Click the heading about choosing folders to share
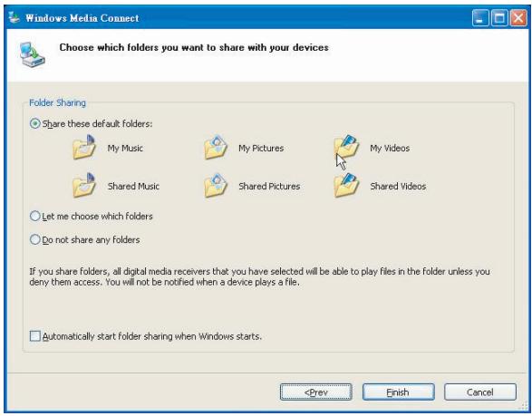This screenshot has height=416, width=532. 194,47
